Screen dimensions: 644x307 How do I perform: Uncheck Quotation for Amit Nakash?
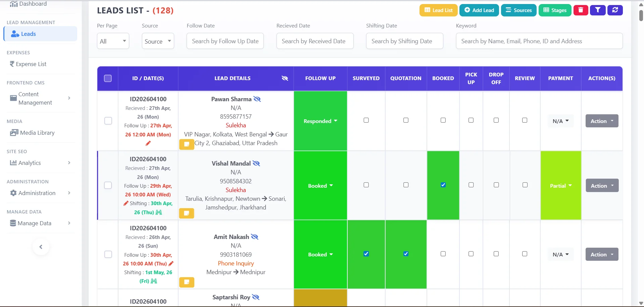pyautogui.click(x=406, y=254)
